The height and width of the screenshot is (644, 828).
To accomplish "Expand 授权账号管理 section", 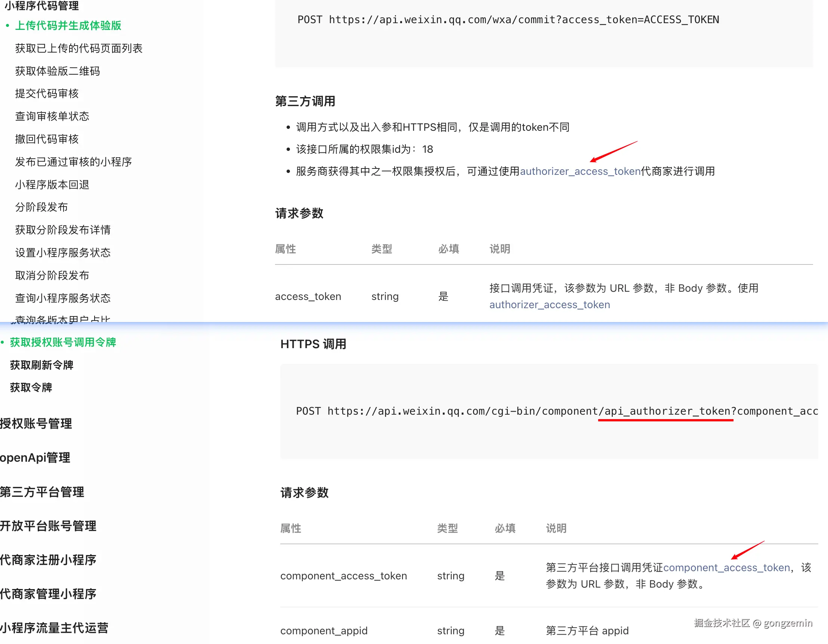I will (36, 423).
